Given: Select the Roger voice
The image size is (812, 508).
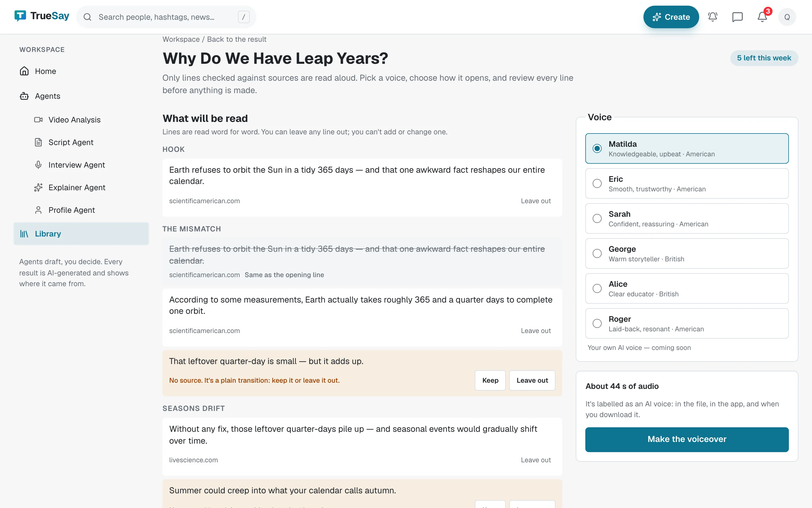Looking at the screenshot, I should 687,323.
